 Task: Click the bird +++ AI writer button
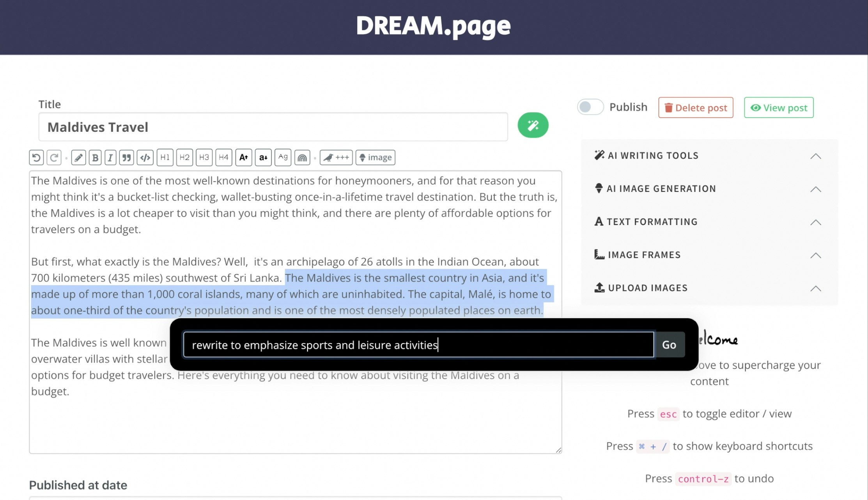[x=336, y=158]
